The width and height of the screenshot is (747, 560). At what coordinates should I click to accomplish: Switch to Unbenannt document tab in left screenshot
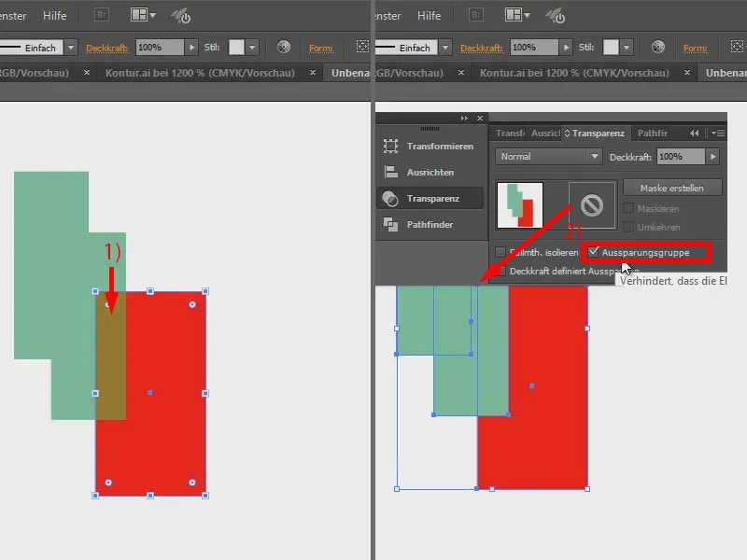click(x=350, y=73)
